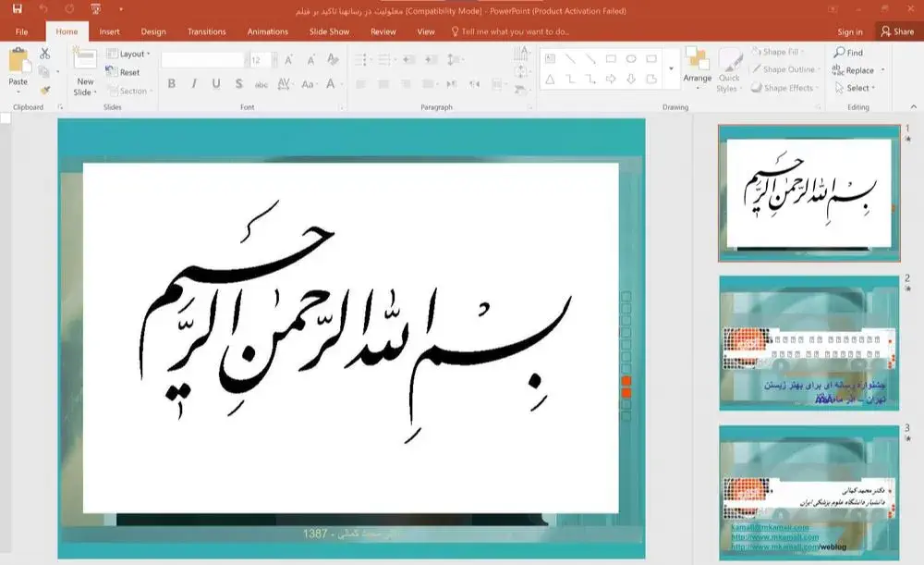Expand the shapes gallery more arrow
This screenshot has height=565, width=924.
(x=671, y=68)
